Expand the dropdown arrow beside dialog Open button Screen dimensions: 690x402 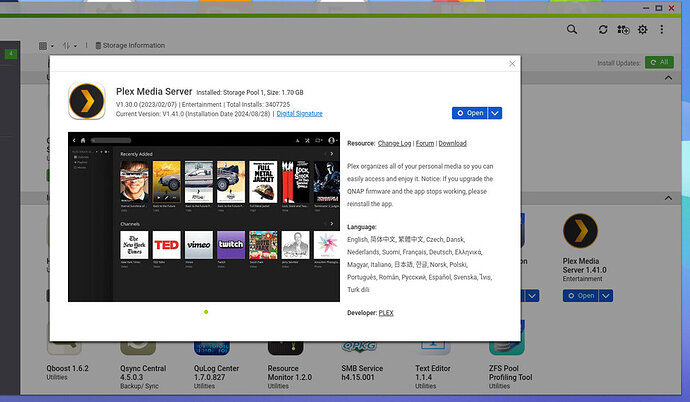point(495,113)
